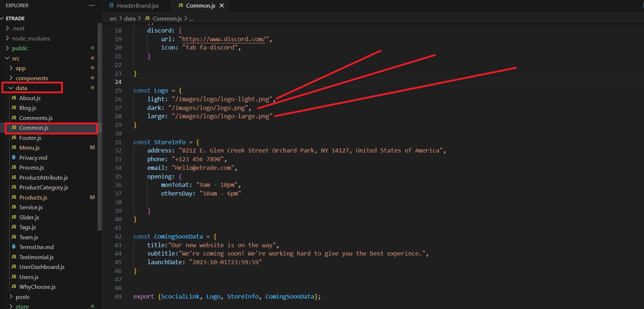
Task: Click the Explorer sidebar scrollbar
Action: [100, 126]
